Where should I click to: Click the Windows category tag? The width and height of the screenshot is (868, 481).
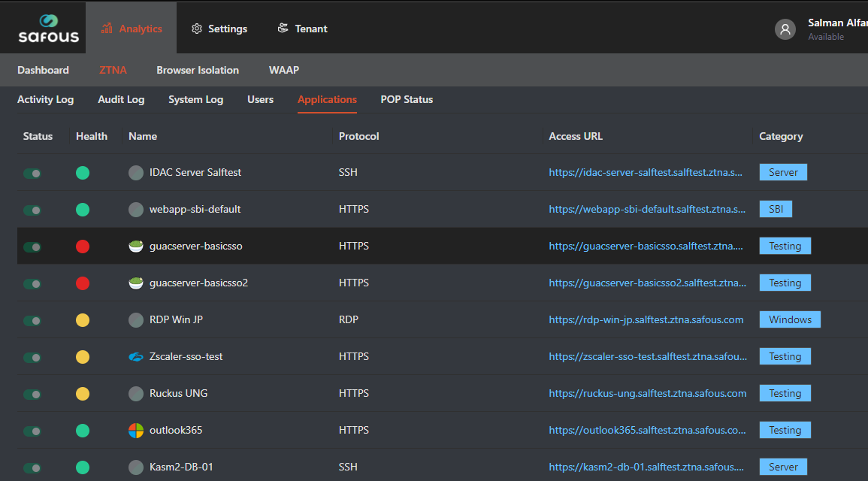[790, 319]
